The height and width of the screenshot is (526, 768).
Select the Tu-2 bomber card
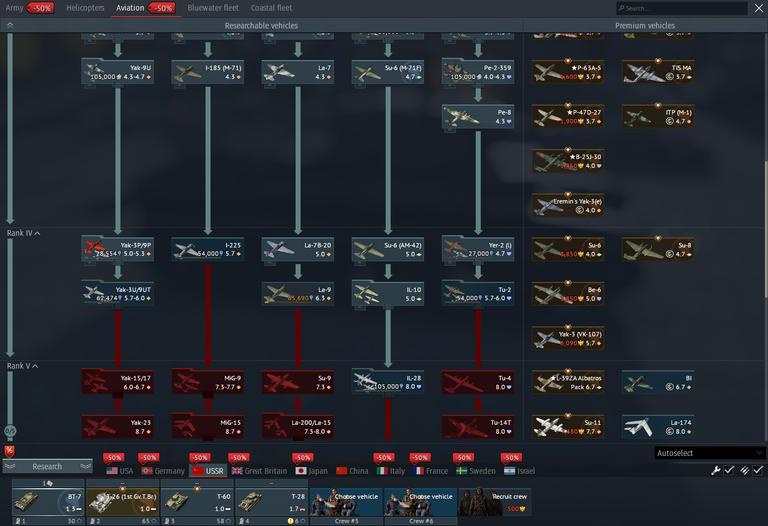(478, 293)
